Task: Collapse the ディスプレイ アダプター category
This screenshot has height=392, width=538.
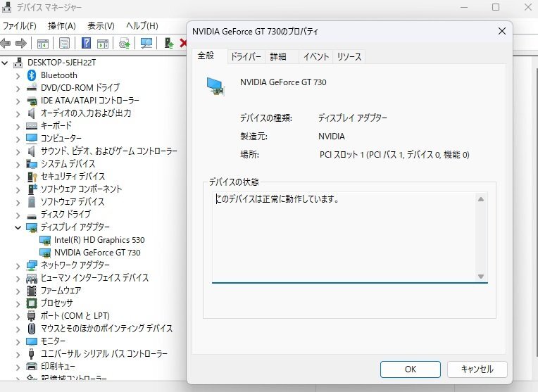Action: tap(18, 227)
